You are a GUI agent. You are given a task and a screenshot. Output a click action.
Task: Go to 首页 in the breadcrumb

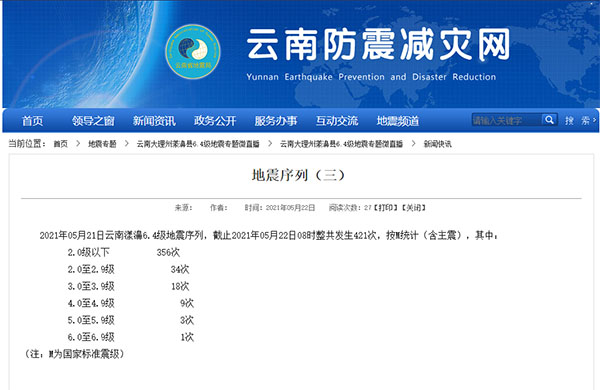60,144
